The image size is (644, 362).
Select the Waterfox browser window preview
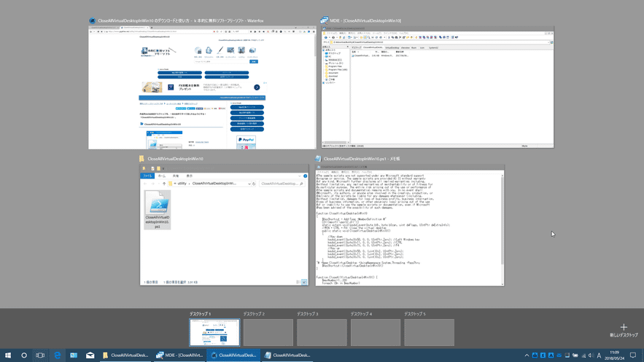point(202,87)
